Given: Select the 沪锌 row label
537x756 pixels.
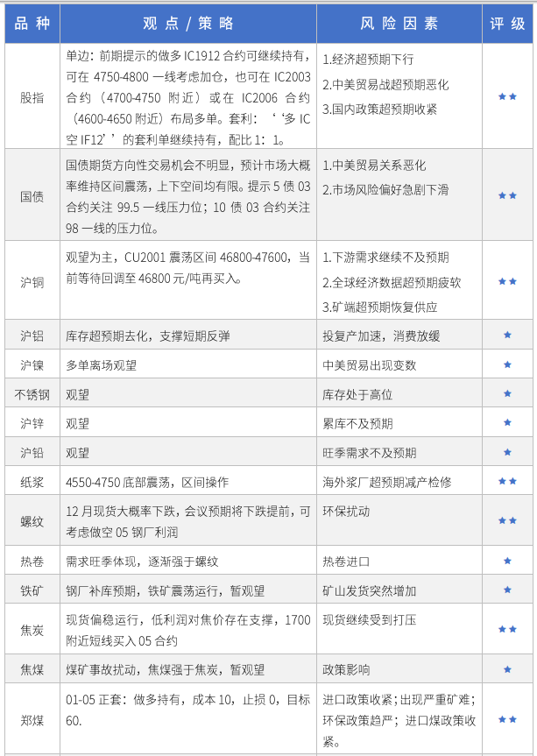Looking at the screenshot, I should coord(32,423).
